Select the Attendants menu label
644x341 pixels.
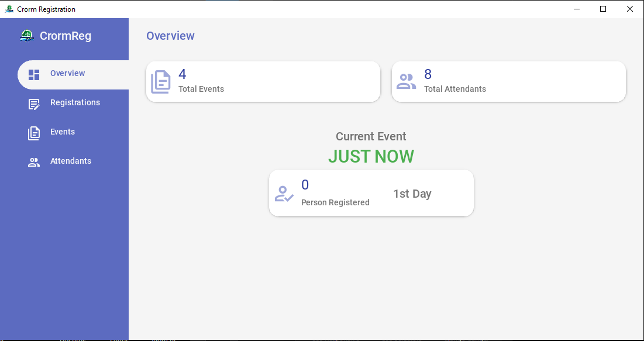tap(71, 161)
